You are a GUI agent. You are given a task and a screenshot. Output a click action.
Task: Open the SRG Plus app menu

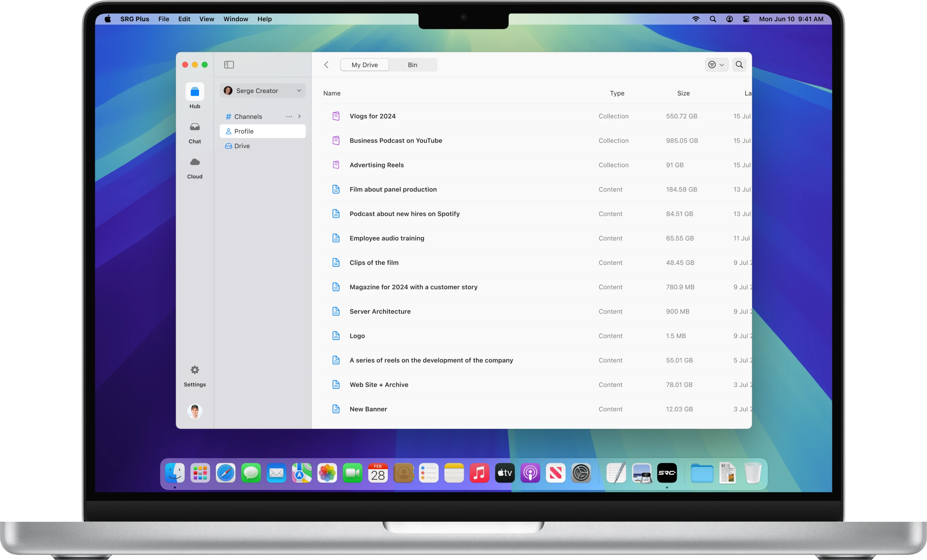point(134,19)
